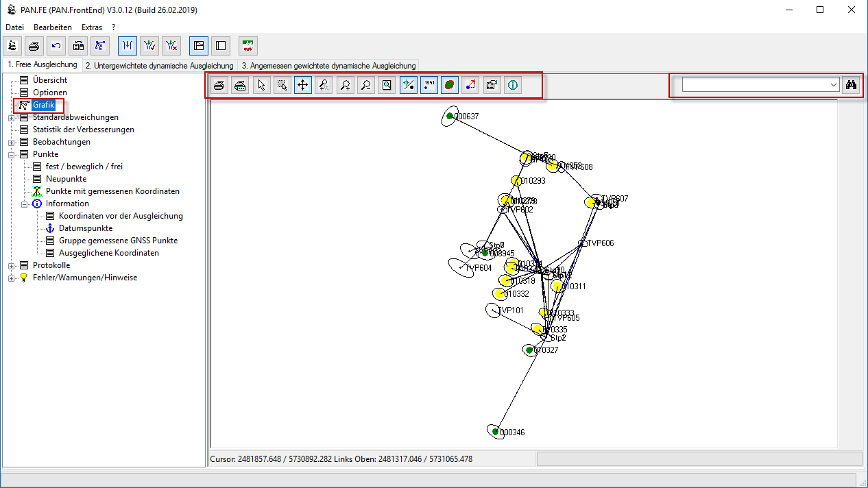The height and width of the screenshot is (488, 868).
Task: Click the zoom in magnifier icon
Action: 345,86
